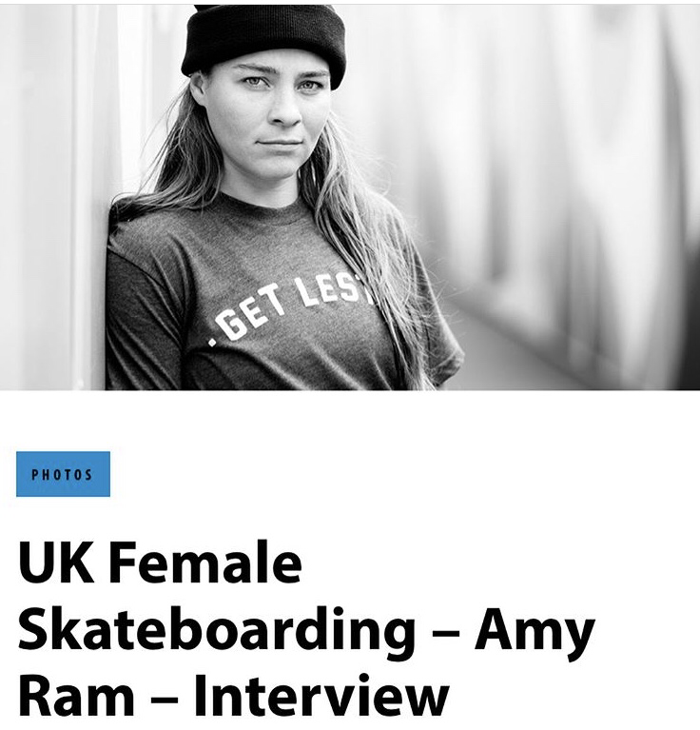Click the black beanie in the photo

pos(263,43)
